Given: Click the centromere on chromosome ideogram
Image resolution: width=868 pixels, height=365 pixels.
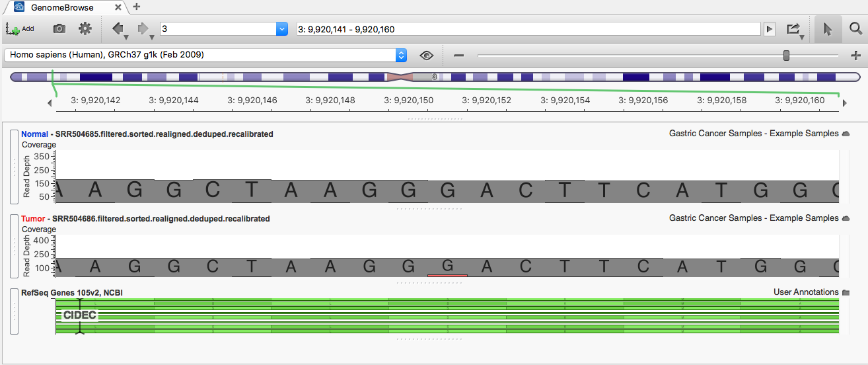Looking at the screenshot, I should pyautogui.click(x=399, y=77).
